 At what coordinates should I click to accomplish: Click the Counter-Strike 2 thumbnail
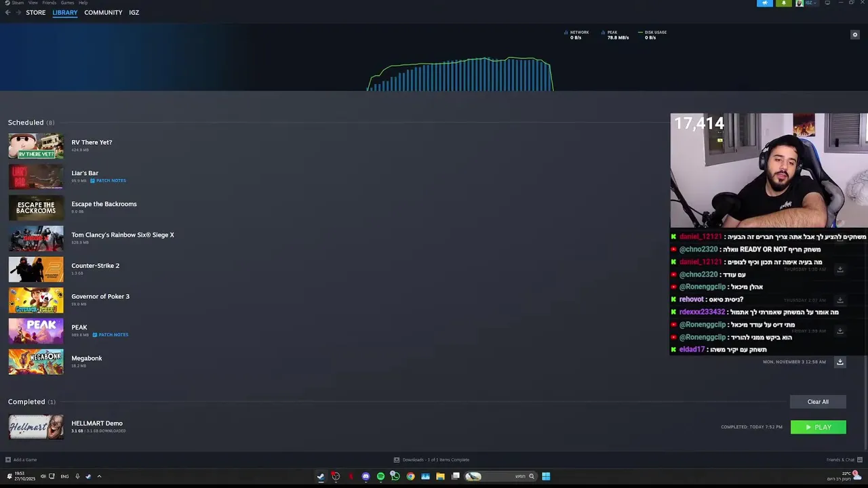[36, 269]
